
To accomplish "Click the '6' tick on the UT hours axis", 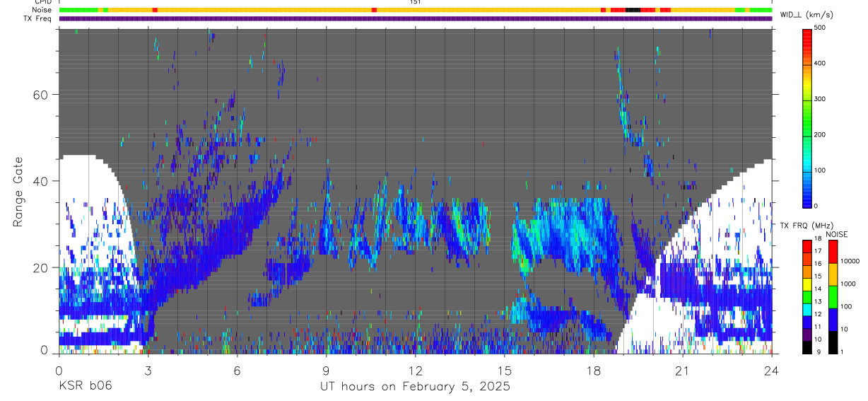I will point(237,369).
